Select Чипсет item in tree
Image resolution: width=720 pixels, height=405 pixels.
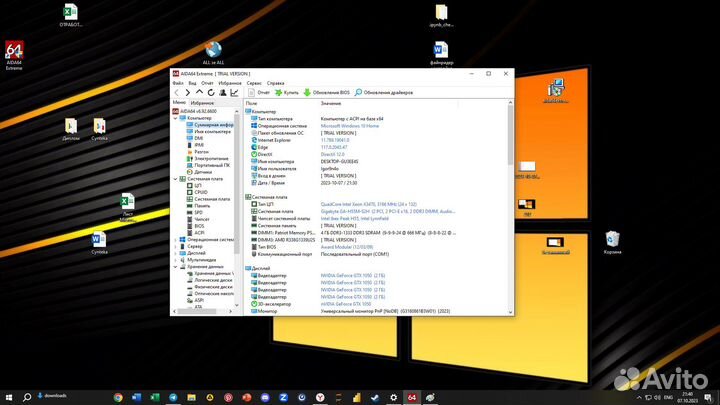click(198, 219)
